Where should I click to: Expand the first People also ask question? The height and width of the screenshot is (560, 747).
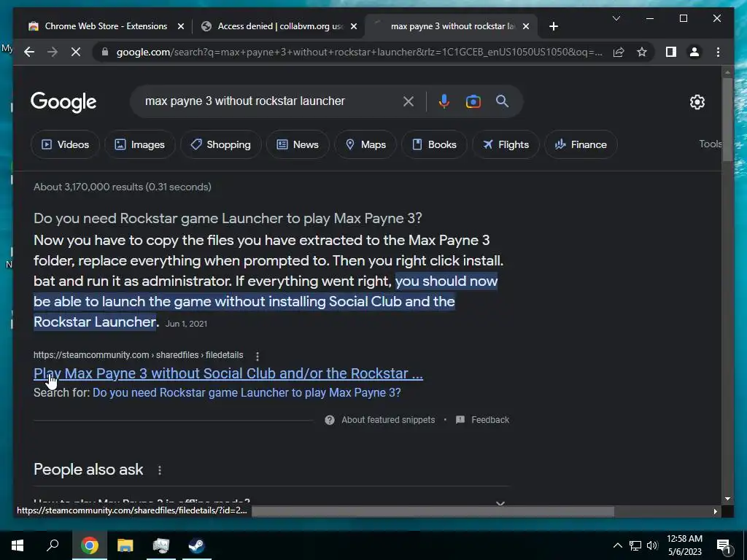(x=271, y=502)
